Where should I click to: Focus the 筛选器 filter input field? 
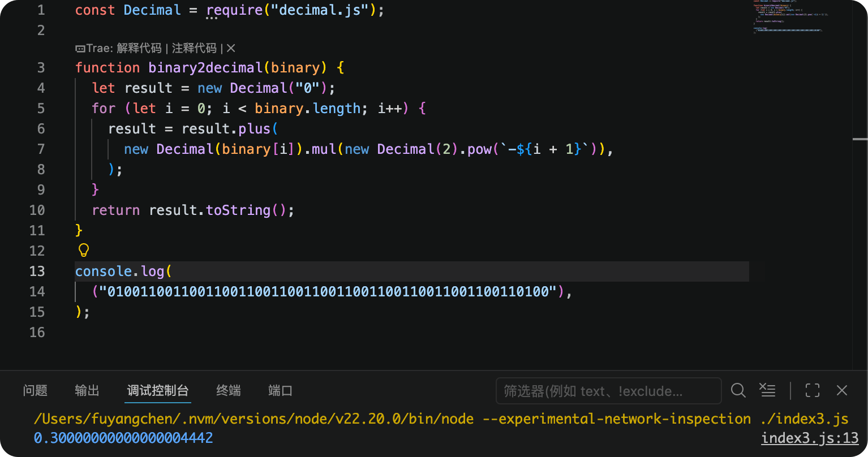(608, 391)
